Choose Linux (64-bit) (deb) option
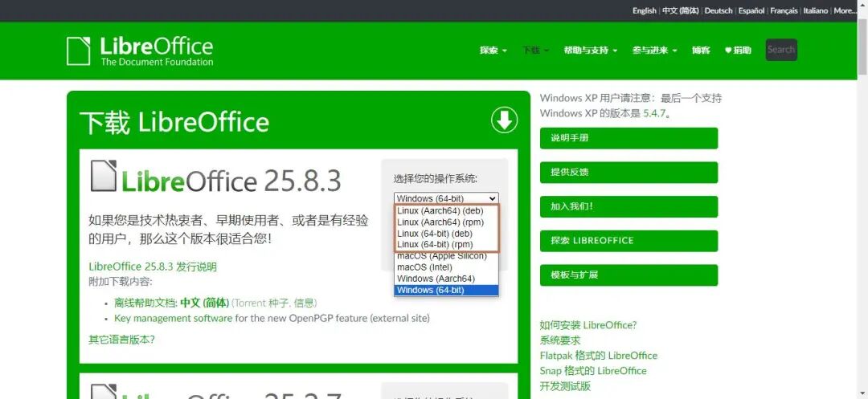 pos(446,234)
